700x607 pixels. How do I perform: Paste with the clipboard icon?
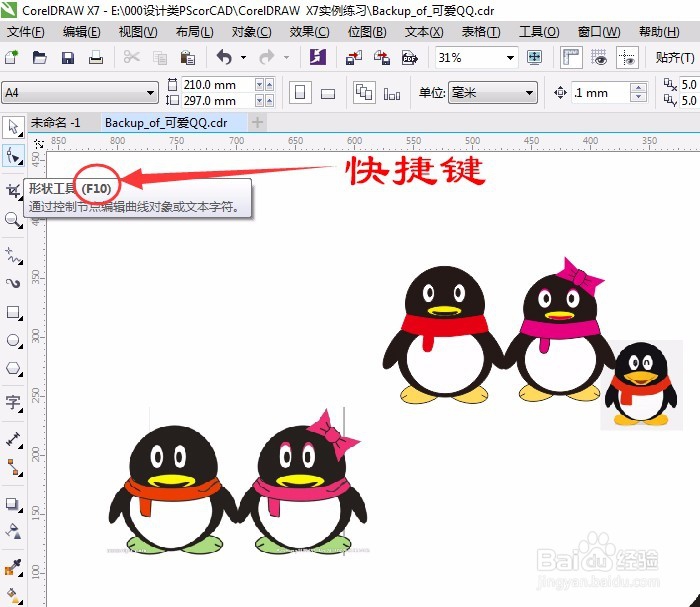[x=188, y=58]
